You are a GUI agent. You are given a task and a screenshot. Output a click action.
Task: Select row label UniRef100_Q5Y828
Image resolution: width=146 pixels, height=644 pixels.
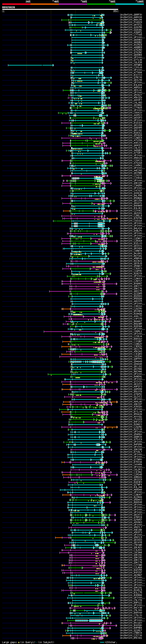click(131, 135)
